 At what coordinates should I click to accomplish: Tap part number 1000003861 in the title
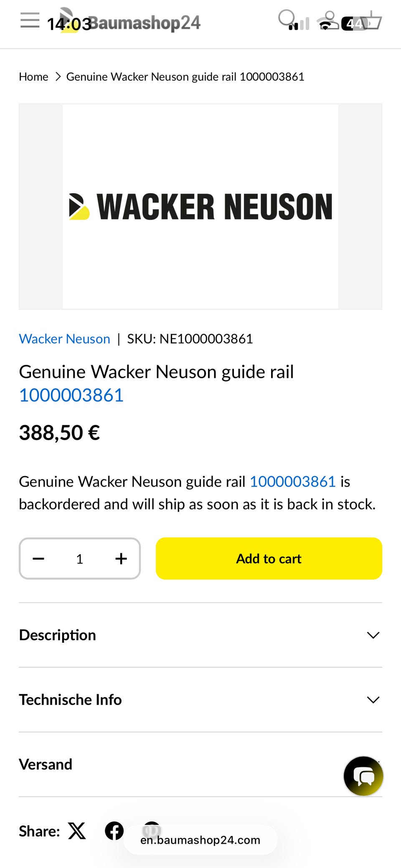(71, 395)
